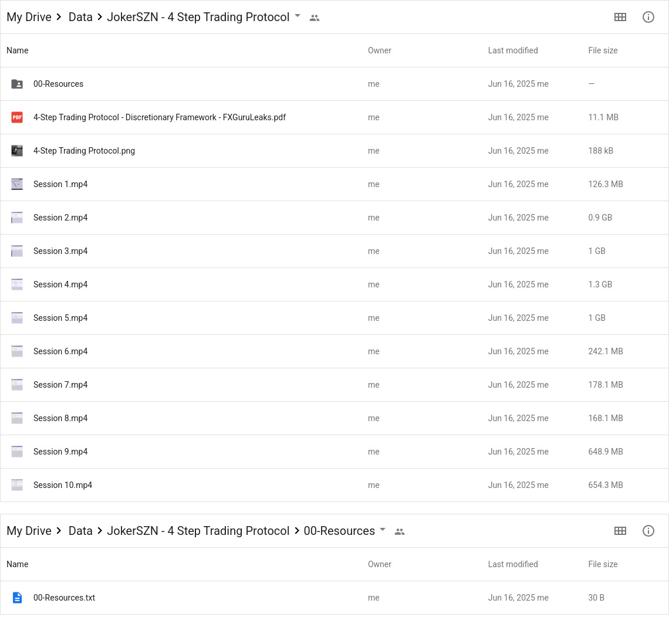Select Session 2.mp4 file name
Image resolution: width=669 pixels, height=644 pixels.
[60, 218]
